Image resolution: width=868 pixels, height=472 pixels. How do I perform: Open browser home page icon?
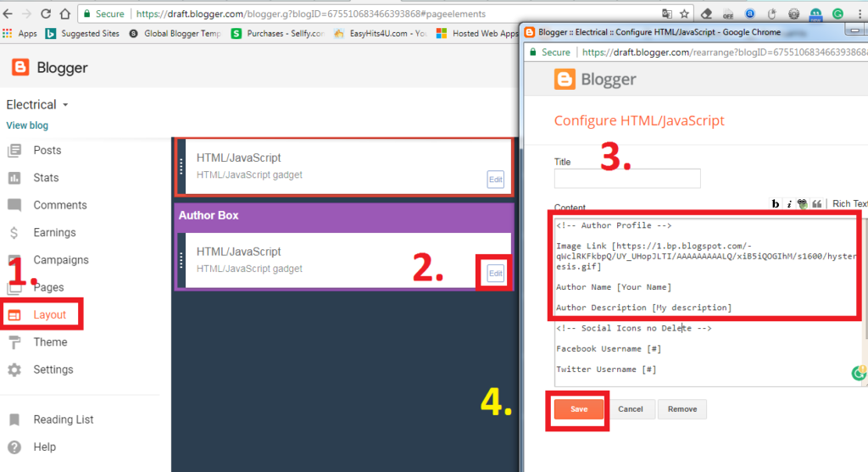coord(64,14)
